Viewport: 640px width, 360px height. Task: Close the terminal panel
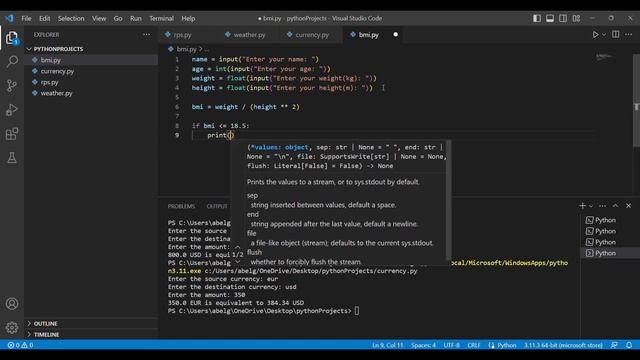click(629, 206)
